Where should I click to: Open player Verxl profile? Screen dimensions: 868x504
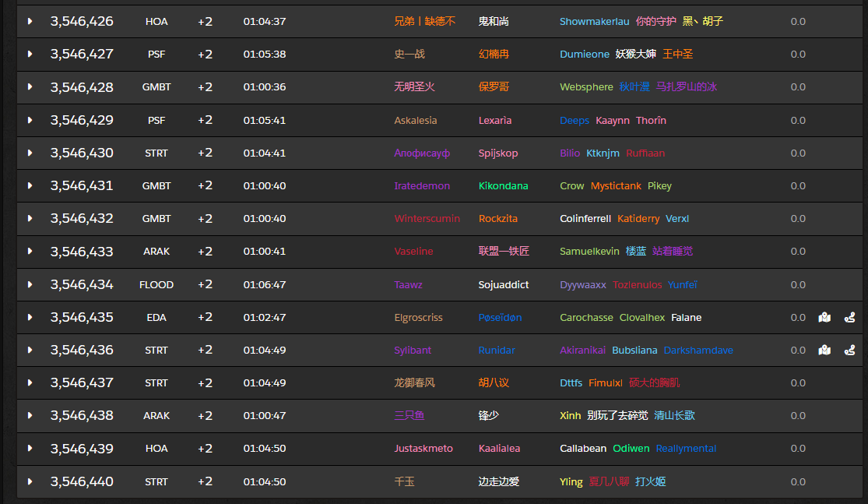(677, 218)
